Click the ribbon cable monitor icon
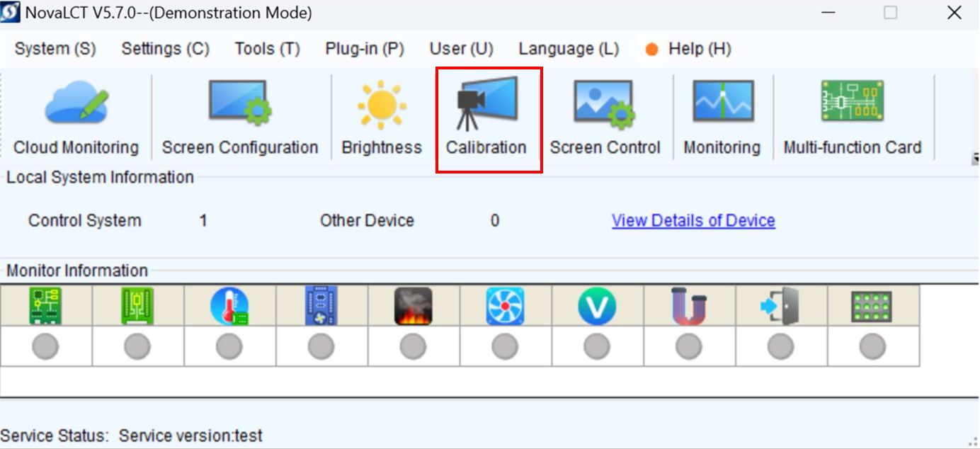This screenshot has height=449, width=980. tap(689, 307)
